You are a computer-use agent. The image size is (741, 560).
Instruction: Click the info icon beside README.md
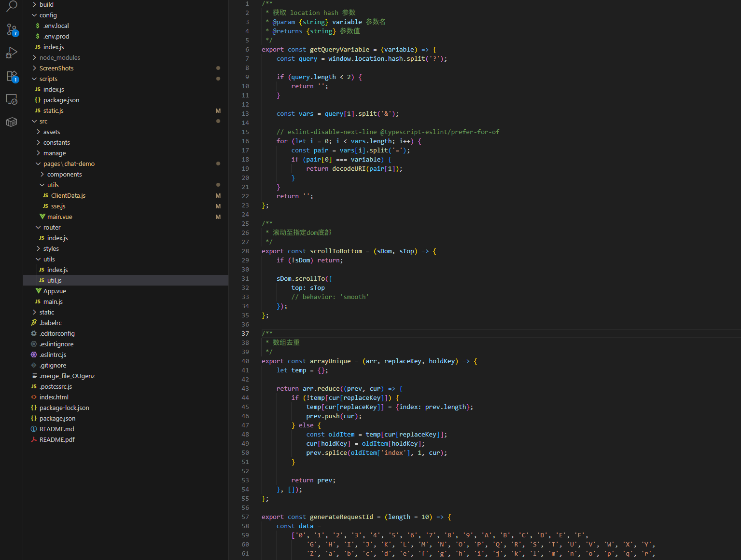34,429
